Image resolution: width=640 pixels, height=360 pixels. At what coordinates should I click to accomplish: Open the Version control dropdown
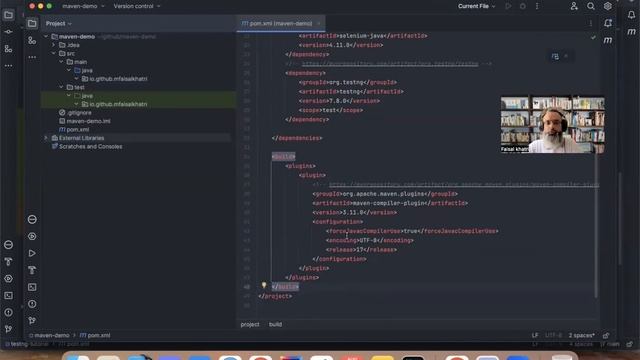(137, 6)
